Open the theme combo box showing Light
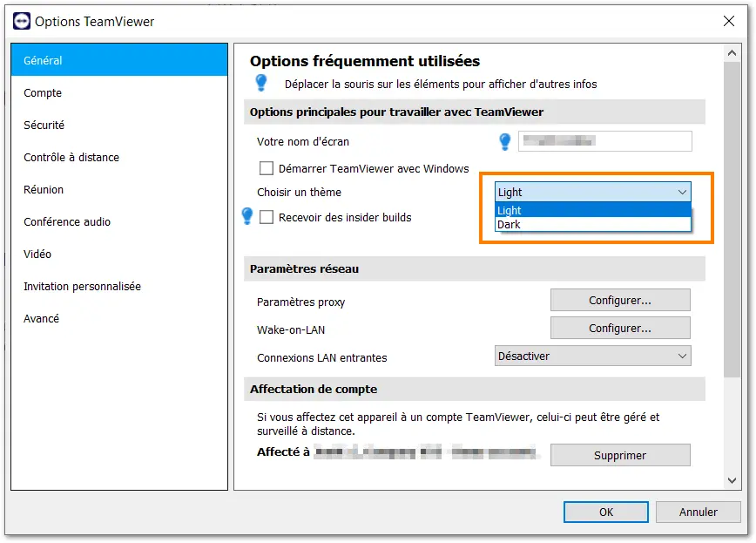The image size is (756, 543). pos(592,192)
